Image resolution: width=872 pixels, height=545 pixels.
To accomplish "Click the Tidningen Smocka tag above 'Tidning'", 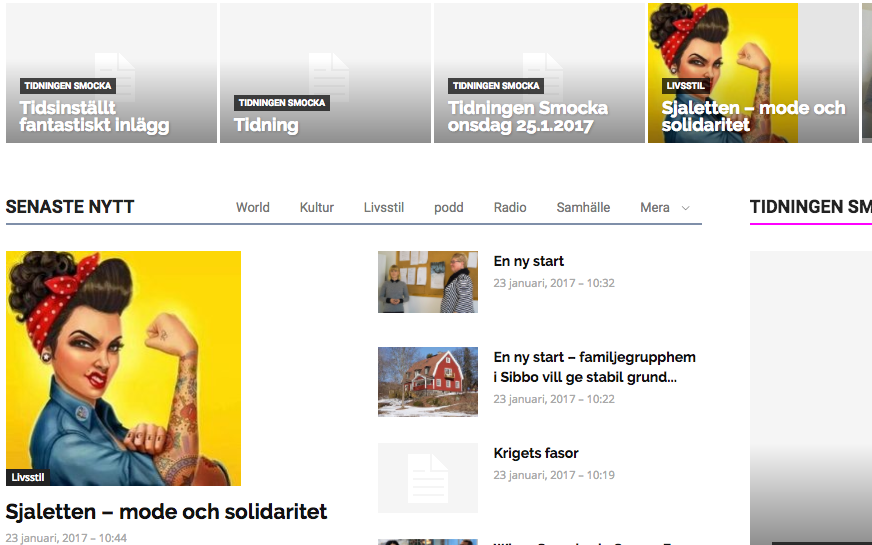I will click(282, 103).
